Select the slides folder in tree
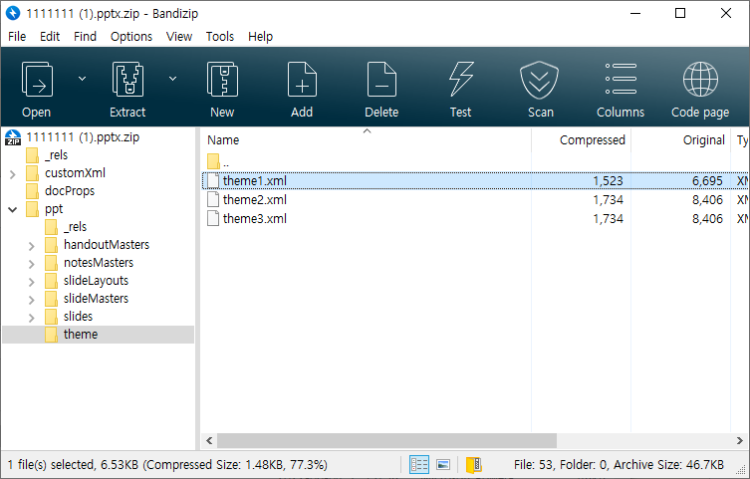This screenshot has width=750, height=479. [x=78, y=316]
